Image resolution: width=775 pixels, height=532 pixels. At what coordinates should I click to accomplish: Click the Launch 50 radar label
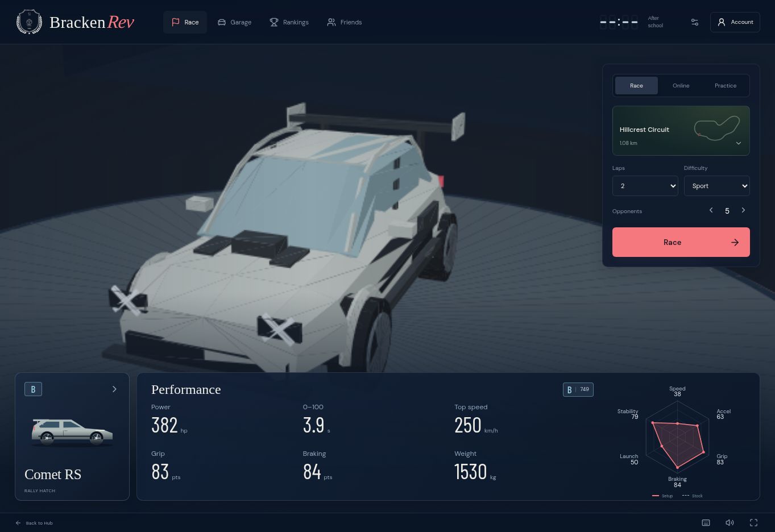coord(629,459)
